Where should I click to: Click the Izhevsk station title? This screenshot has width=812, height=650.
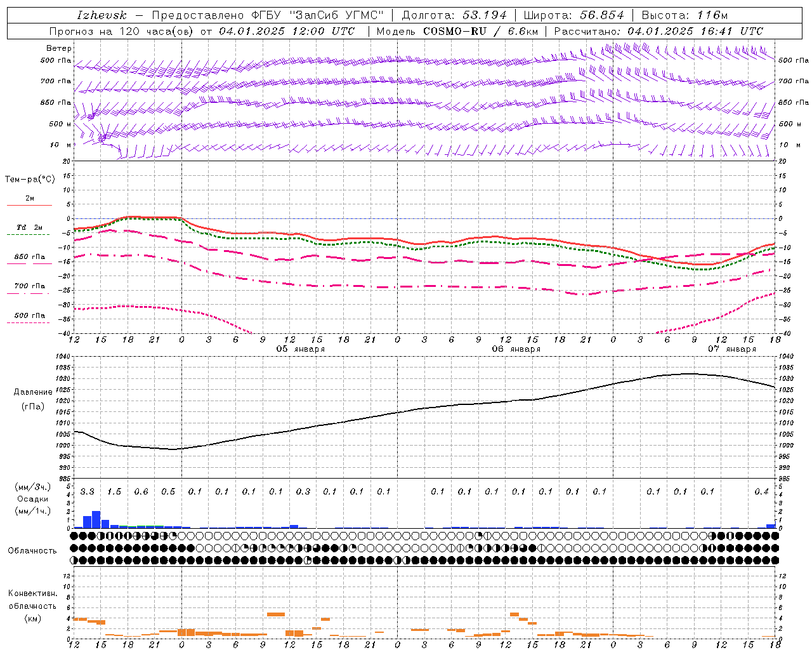(101, 15)
